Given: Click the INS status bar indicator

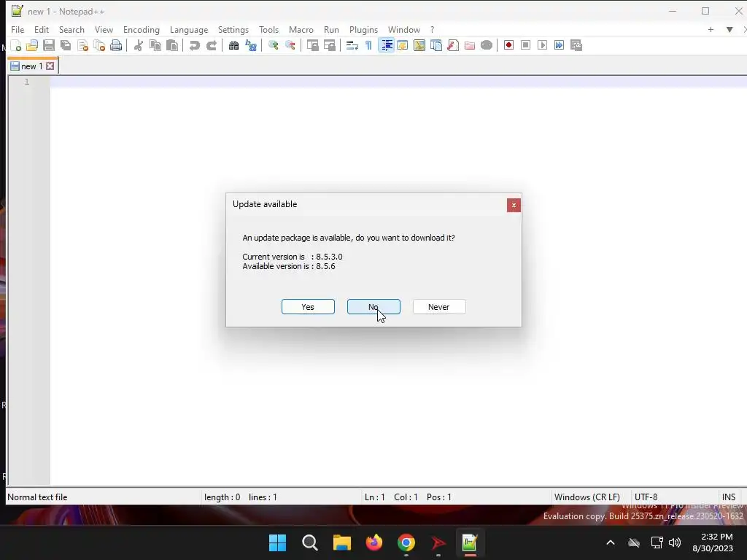Looking at the screenshot, I should [x=729, y=497].
